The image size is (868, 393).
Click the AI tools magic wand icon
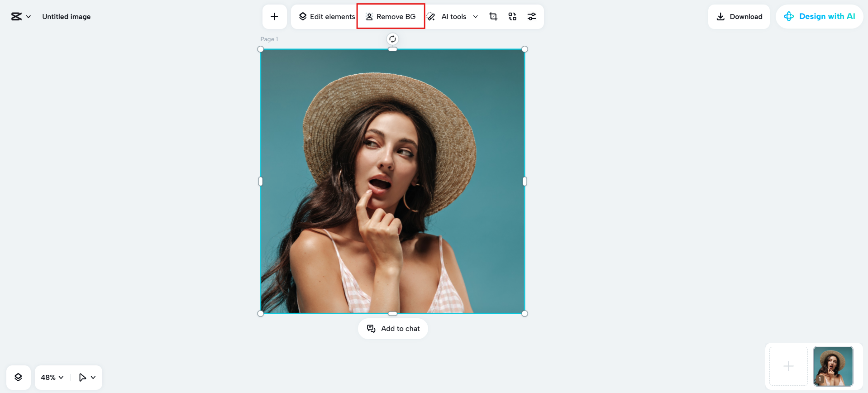[432, 17]
